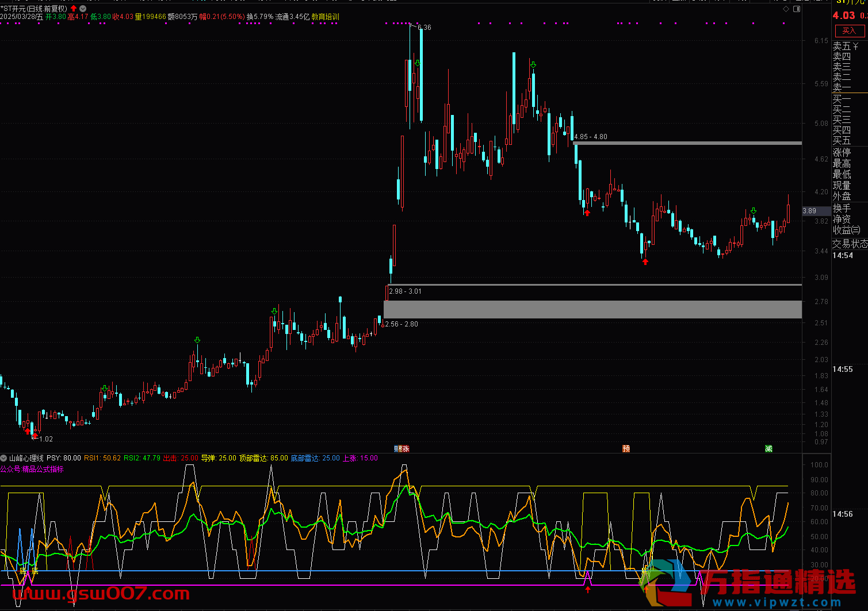Open the dropdown arrow beside ST开元 title

click(83, 9)
